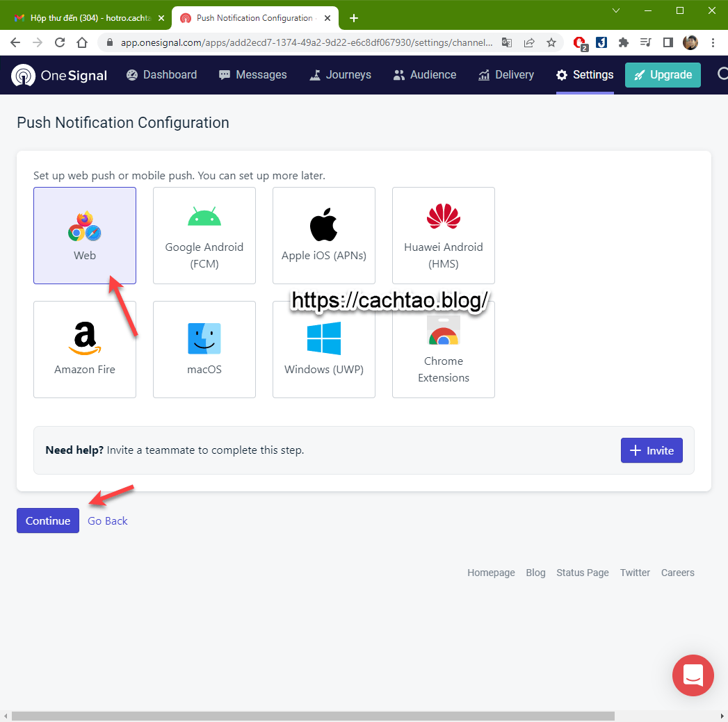Select the Windows (UWP) platform card
Image resolution: width=728 pixels, height=722 pixels.
pyautogui.click(x=323, y=350)
